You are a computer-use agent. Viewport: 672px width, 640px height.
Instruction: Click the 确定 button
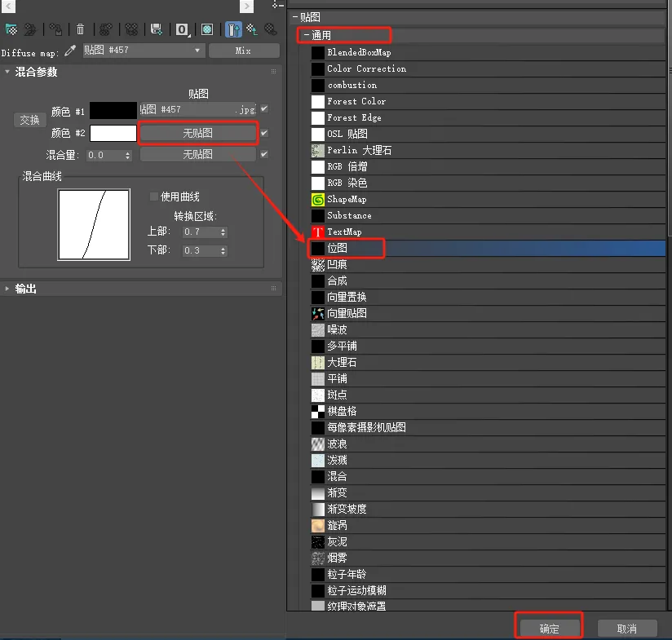coord(549,629)
